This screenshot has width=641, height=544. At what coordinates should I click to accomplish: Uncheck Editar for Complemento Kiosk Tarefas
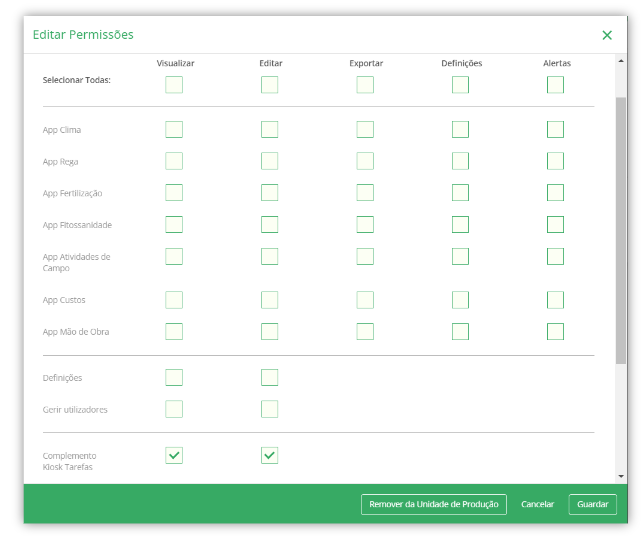tap(269, 455)
